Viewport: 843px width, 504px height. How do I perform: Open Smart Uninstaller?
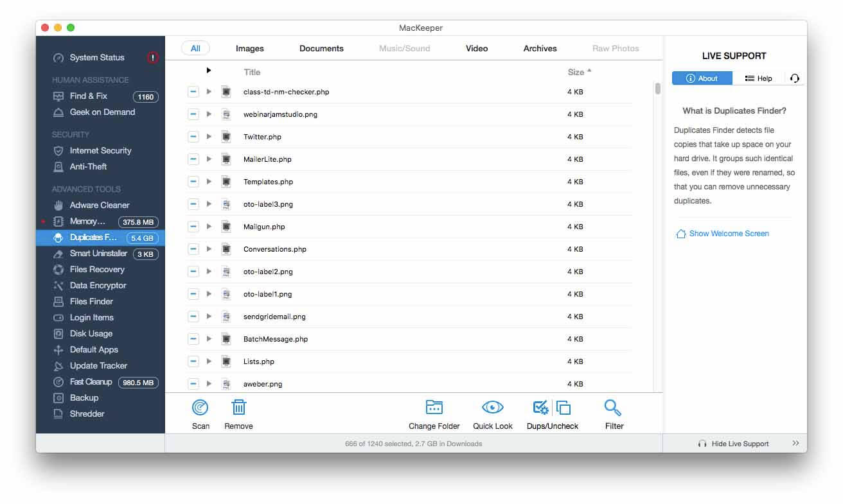pos(98,253)
